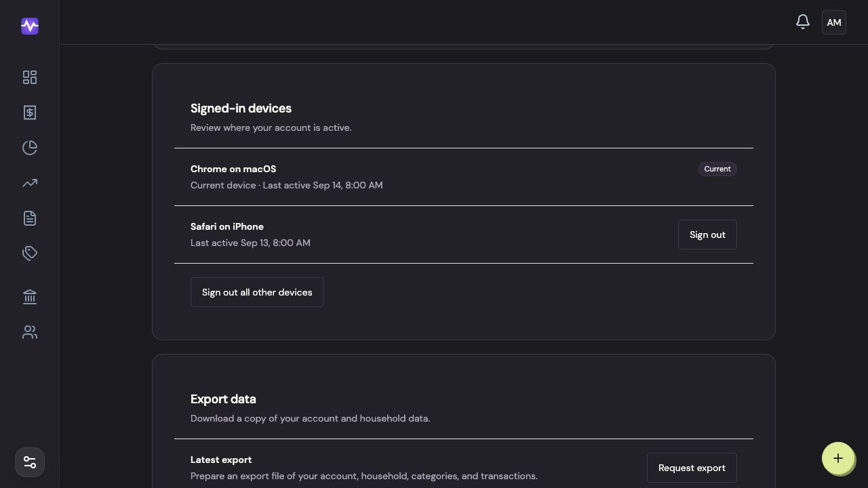
Task: Click the floating plus add button
Action: click(x=838, y=458)
